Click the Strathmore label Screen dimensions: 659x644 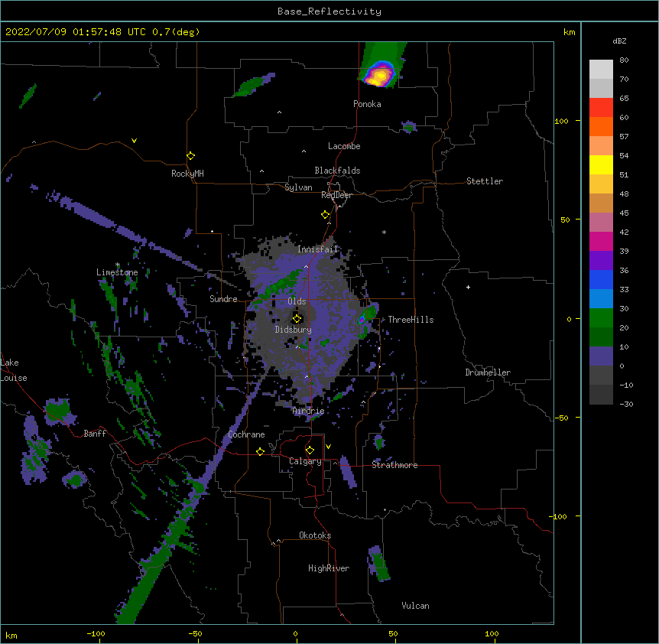point(394,465)
